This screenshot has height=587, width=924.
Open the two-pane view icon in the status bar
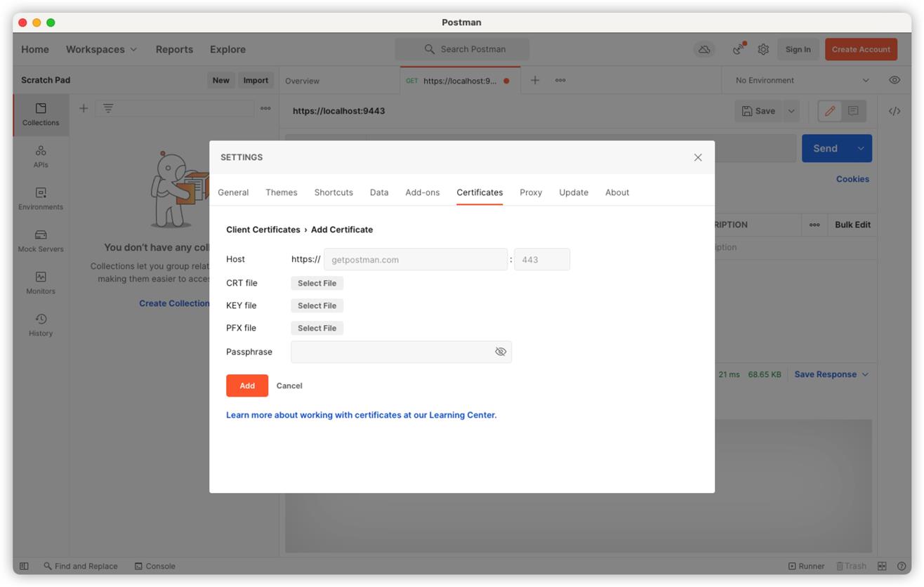coord(882,566)
